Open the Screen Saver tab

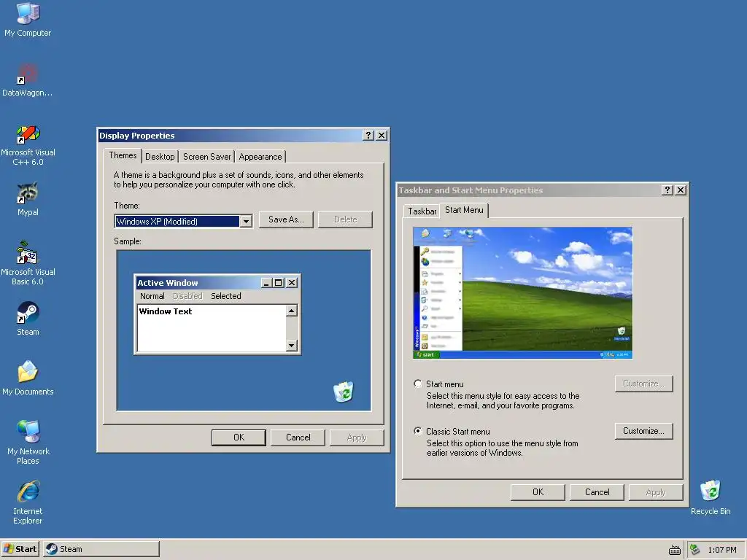[206, 157]
